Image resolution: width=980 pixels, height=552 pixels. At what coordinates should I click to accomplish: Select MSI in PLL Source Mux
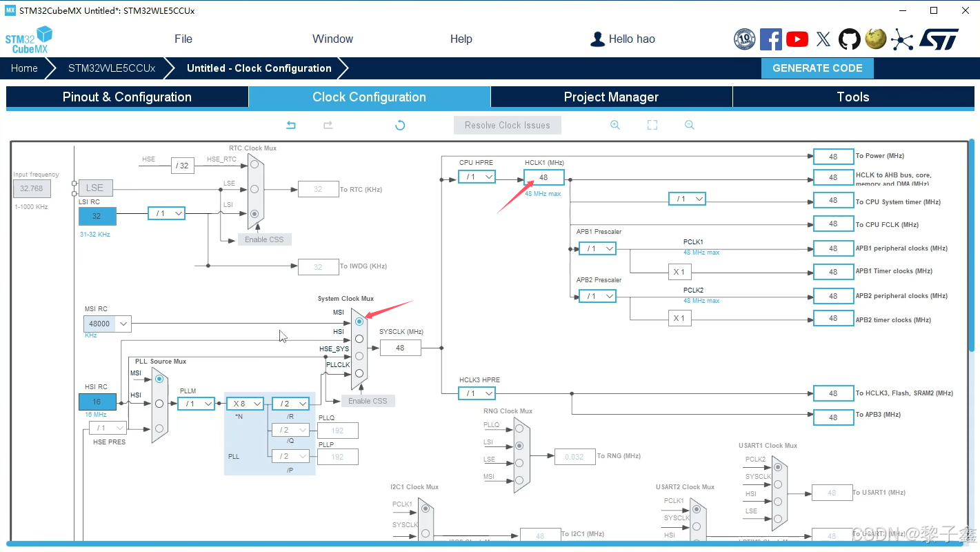(159, 379)
